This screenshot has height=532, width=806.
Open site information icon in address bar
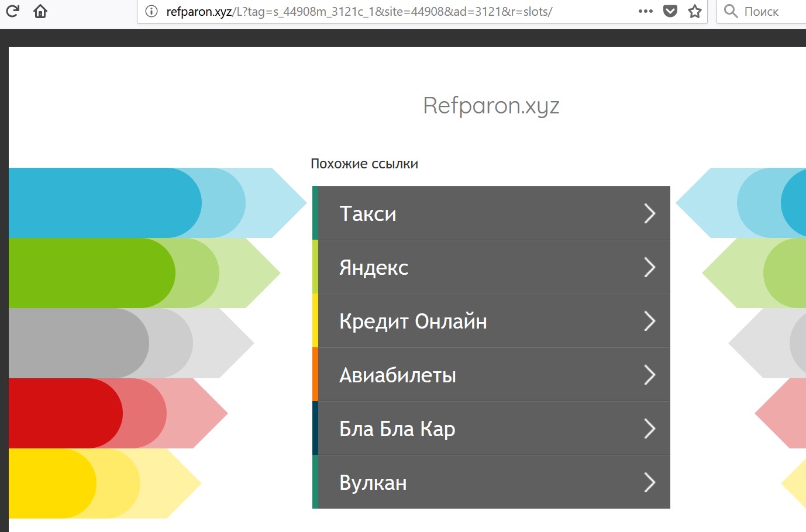pos(151,11)
